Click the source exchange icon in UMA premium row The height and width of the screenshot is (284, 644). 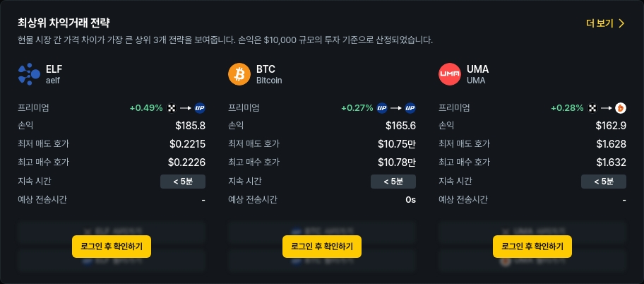(592, 108)
